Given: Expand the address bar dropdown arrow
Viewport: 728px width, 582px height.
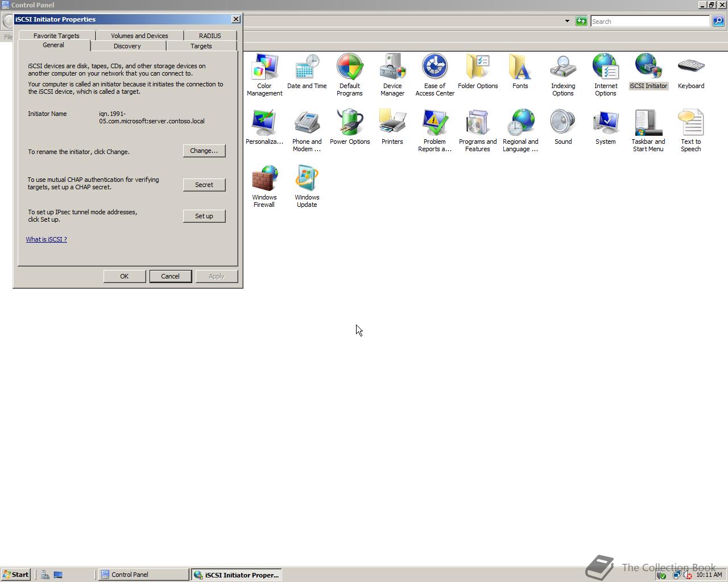Looking at the screenshot, I should click(567, 21).
